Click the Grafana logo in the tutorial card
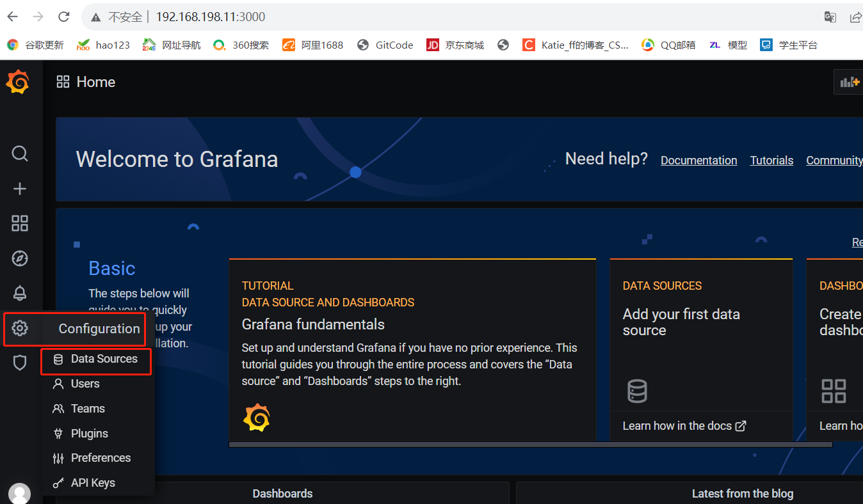Viewport: 863px width, 504px height. (257, 417)
